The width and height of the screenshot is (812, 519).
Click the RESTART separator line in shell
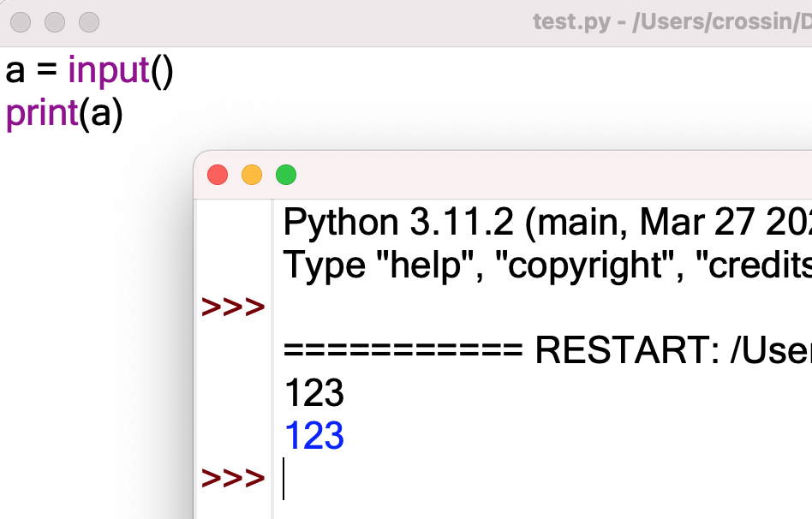pyautogui.click(x=547, y=350)
